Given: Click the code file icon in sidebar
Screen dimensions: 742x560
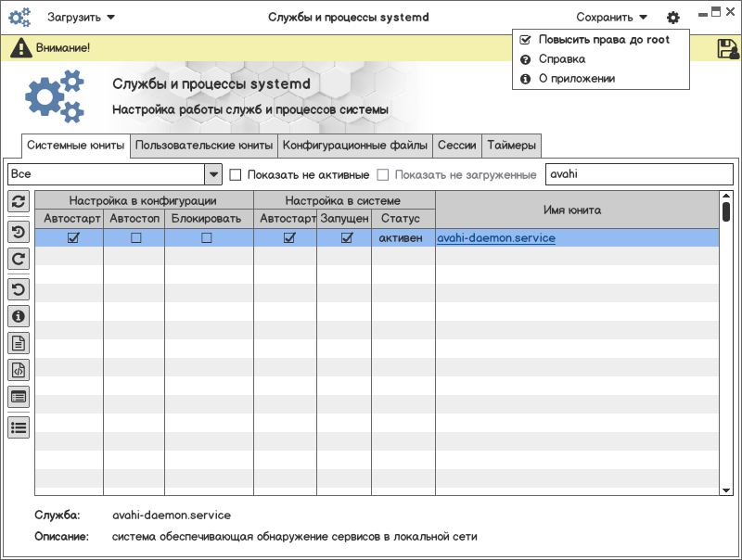Looking at the screenshot, I should [x=19, y=370].
